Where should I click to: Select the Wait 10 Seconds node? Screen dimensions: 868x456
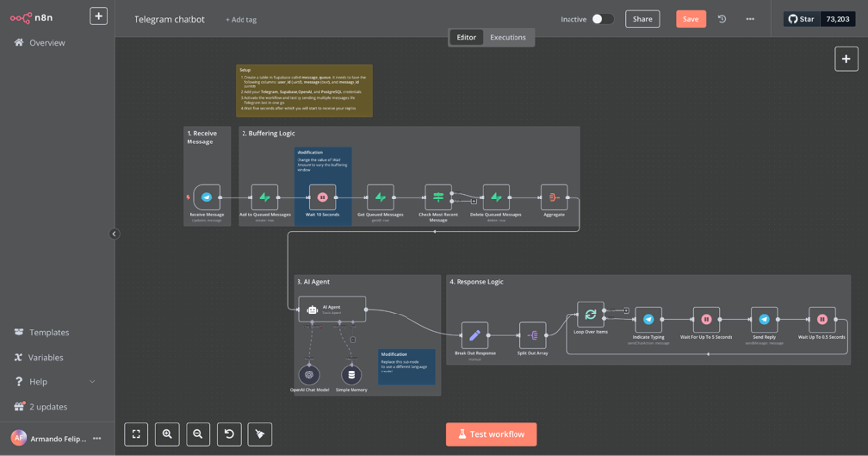tap(323, 198)
